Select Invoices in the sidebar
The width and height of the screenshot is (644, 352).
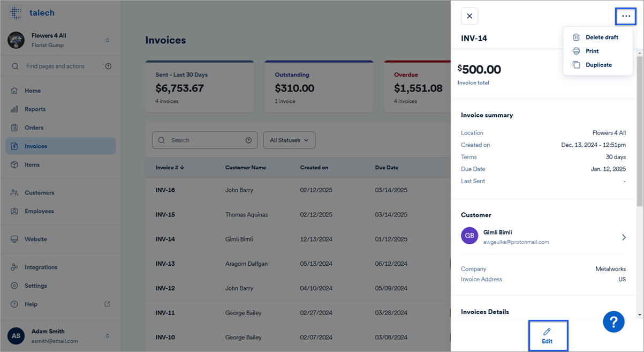[60, 146]
